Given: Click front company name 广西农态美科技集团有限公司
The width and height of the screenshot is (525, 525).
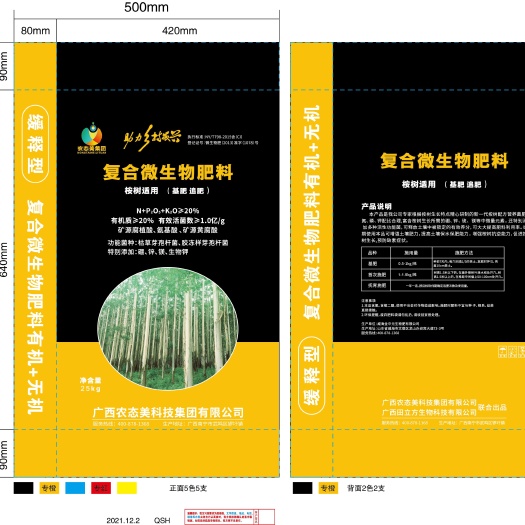Looking at the screenshot, I should coord(168,412).
